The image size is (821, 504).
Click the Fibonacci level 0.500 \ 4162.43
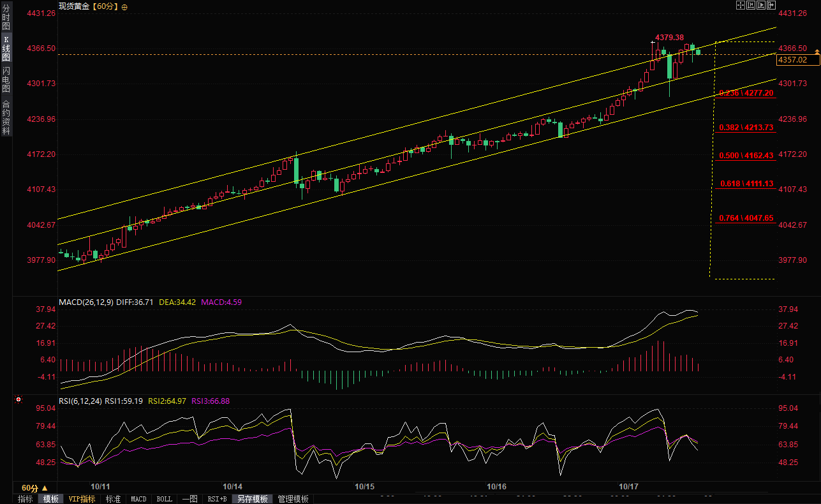(746, 156)
